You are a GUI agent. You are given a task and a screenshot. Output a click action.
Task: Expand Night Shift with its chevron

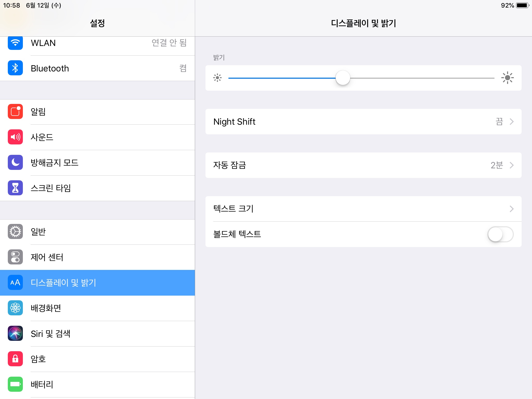click(512, 122)
